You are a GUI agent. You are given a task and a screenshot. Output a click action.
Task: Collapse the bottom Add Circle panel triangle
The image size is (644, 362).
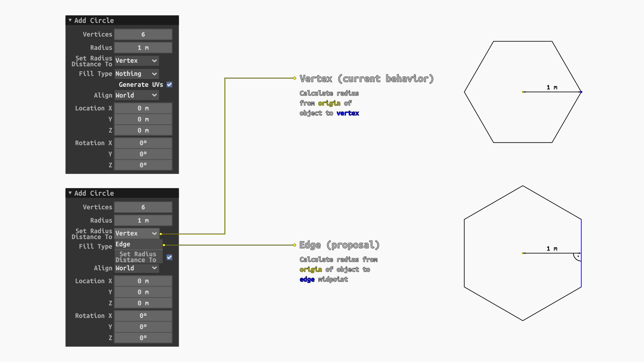coord(70,193)
